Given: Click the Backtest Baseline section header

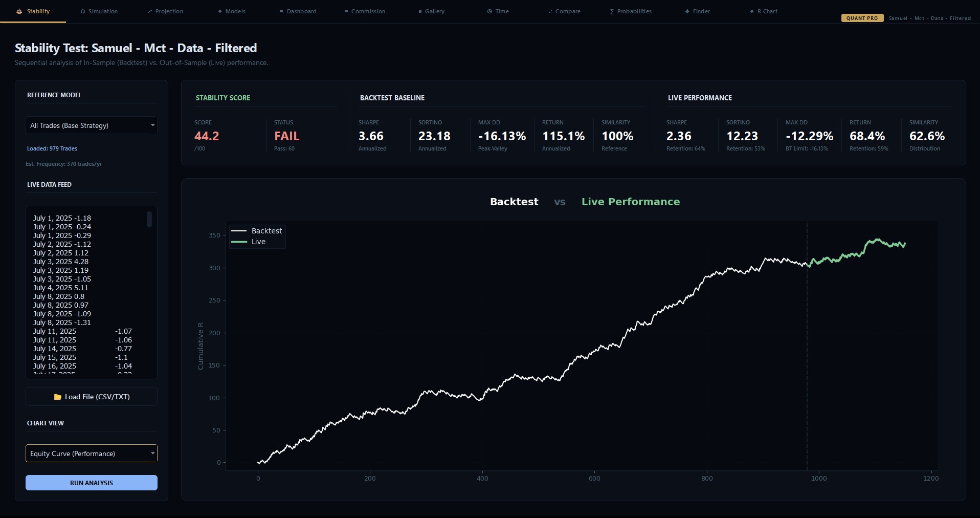Looking at the screenshot, I should [392, 98].
